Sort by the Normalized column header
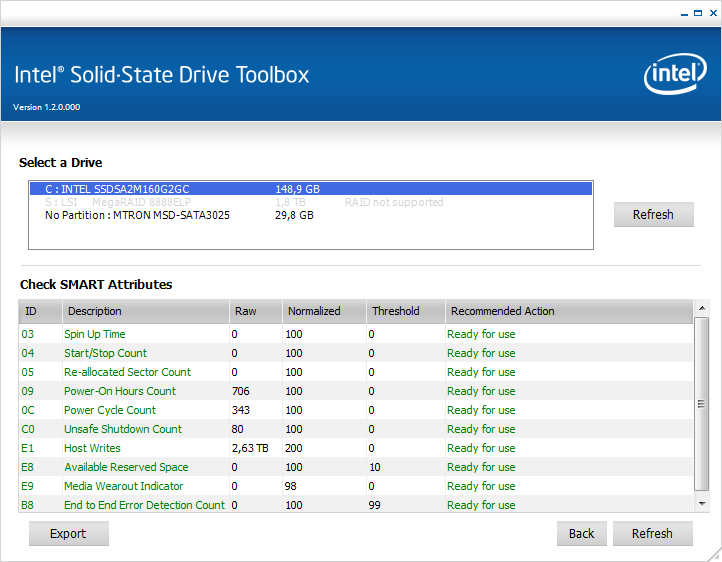 (x=324, y=311)
